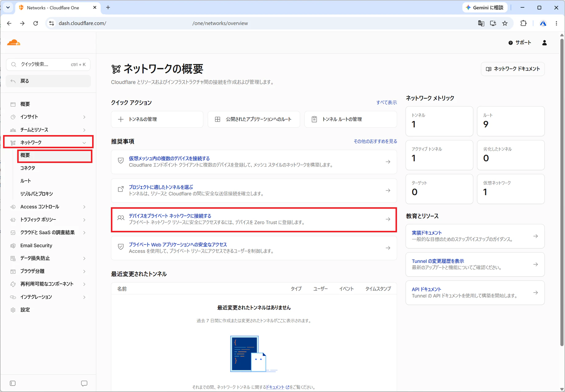
Task: Reload the page with refresh icon
Action: 36,23
